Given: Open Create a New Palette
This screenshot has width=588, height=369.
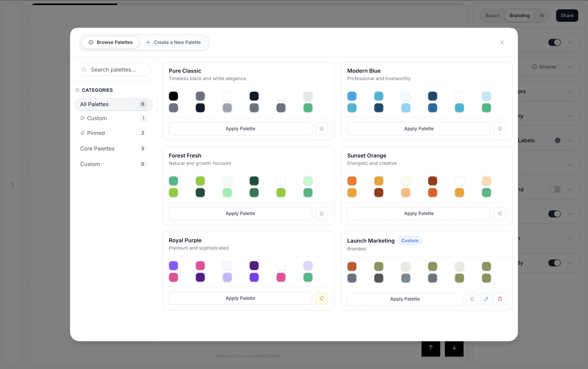Looking at the screenshot, I should (x=174, y=42).
